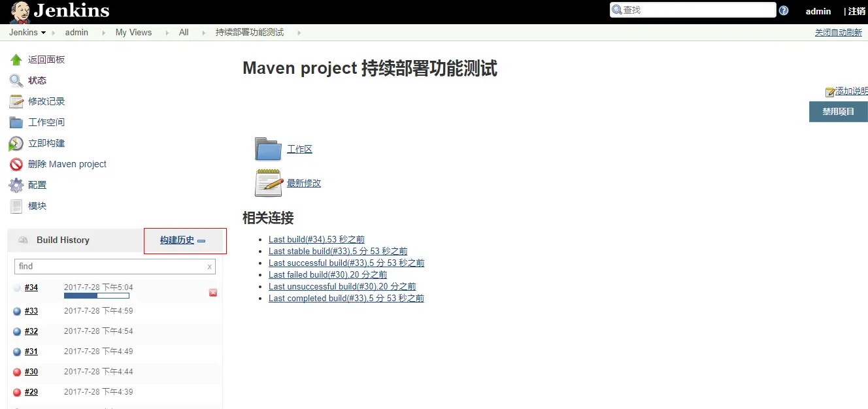This screenshot has width=868, height=409.
Task: Collapse build history with the minus icon
Action: tap(201, 240)
